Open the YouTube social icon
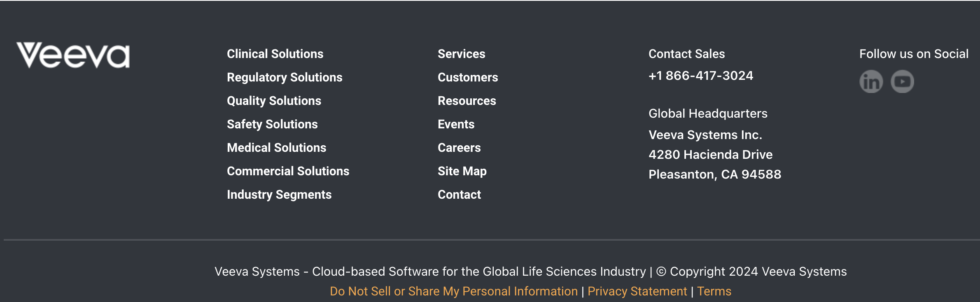 [x=902, y=81]
